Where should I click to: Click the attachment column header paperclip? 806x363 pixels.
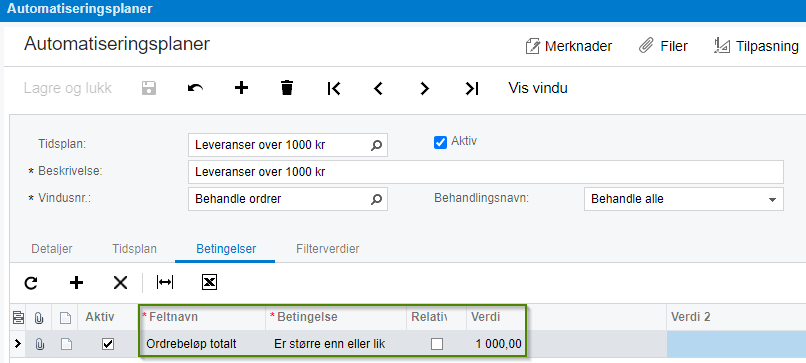click(39, 317)
